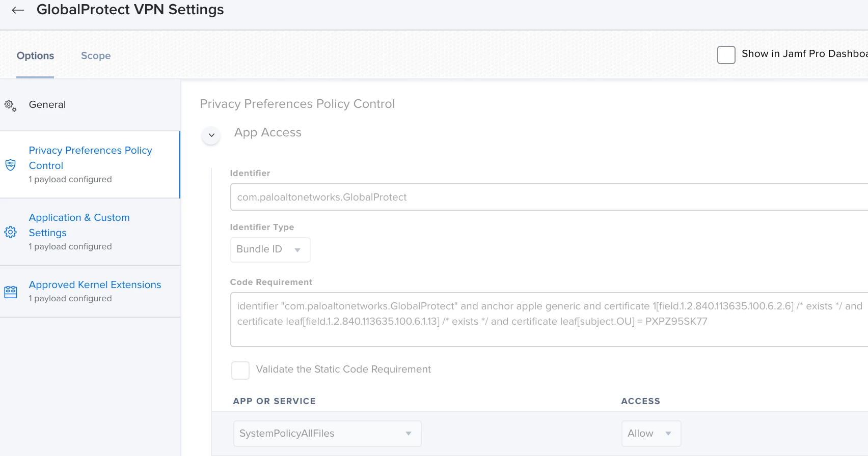The height and width of the screenshot is (456, 868).
Task: Click the Code Requirement text area
Action: [549, 320]
